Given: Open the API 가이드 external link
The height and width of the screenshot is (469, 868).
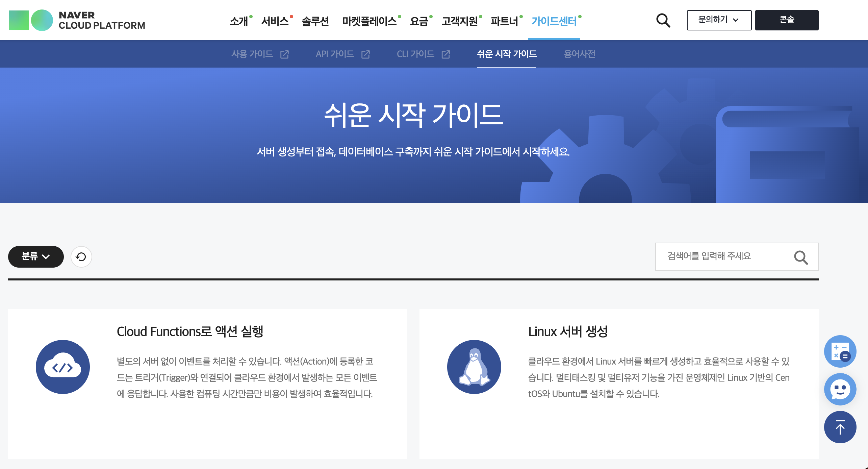Looking at the screenshot, I should (x=342, y=54).
